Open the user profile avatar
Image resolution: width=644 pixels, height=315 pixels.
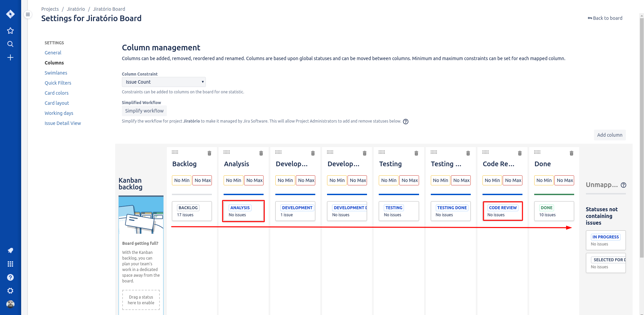[10, 304]
